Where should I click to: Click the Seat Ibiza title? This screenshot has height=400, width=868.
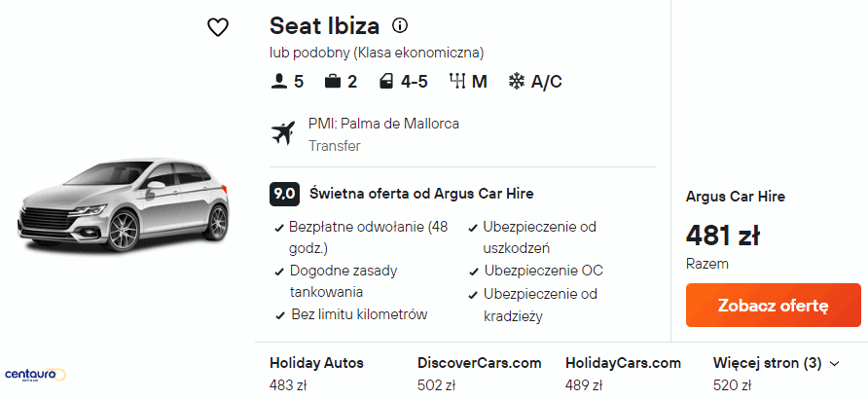coord(325,25)
